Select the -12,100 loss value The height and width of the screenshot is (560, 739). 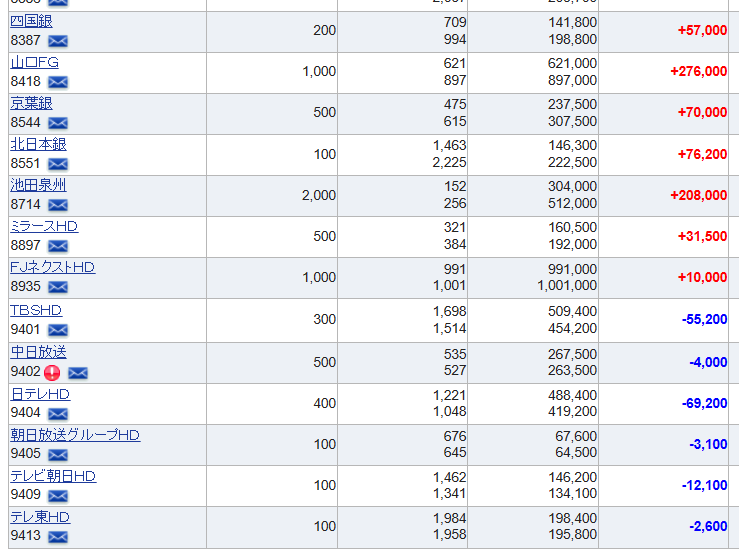[x=704, y=485]
